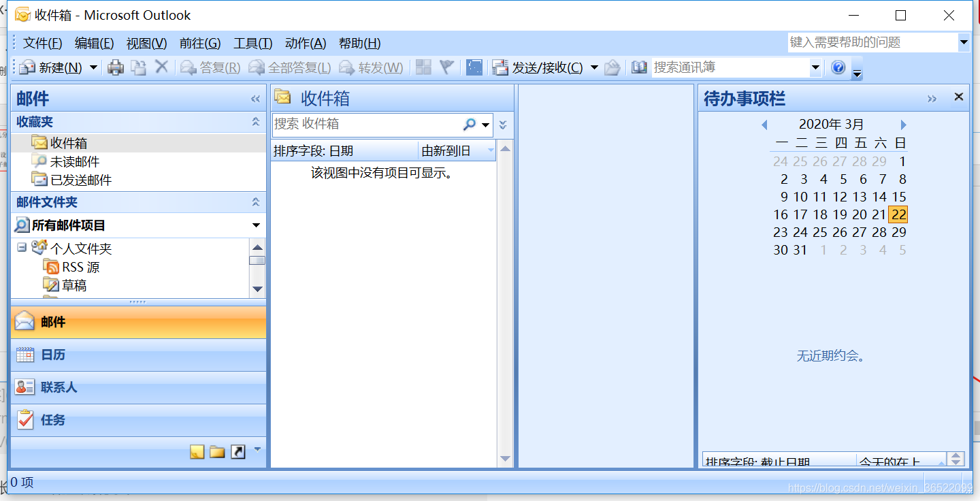The height and width of the screenshot is (501, 980).
Task: Click the 搜索 收件箱 search field
Action: (366, 125)
